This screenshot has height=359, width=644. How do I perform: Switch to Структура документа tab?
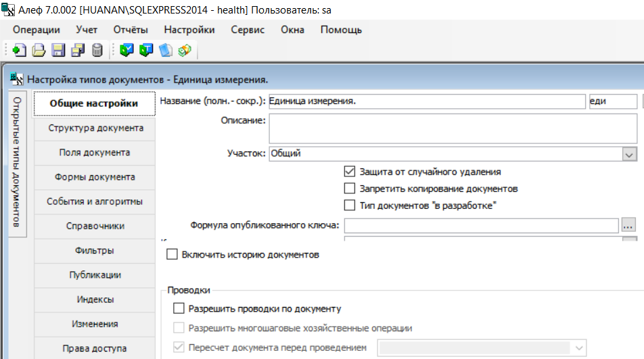[x=95, y=128]
